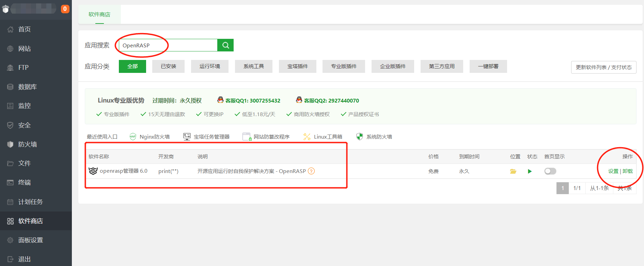Click the 永久 expiry time cell
This screenshot has height=266, width=644.
pos(464,171)
